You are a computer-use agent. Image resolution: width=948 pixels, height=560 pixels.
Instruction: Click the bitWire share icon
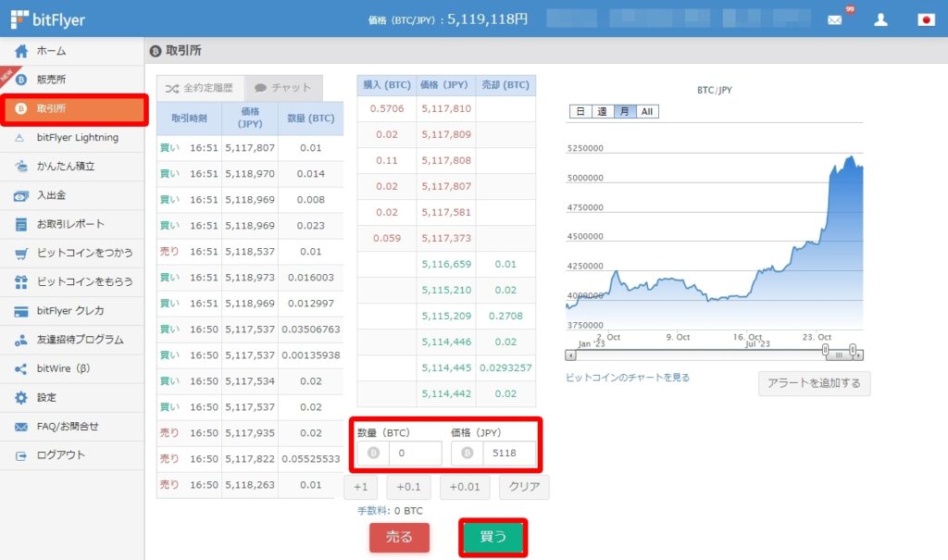point(21,369)
